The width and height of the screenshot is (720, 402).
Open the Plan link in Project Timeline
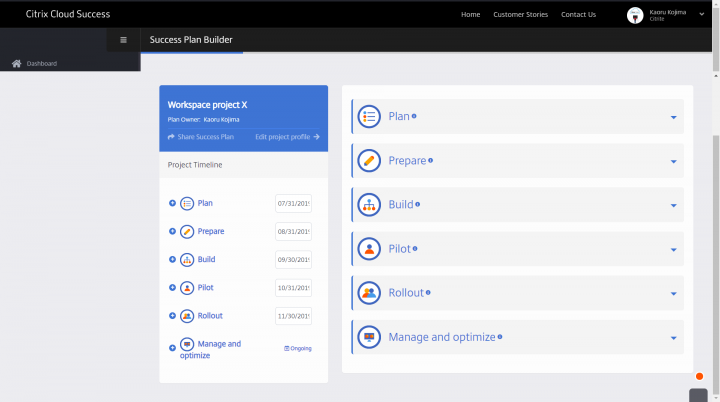(x=205, y=203)
